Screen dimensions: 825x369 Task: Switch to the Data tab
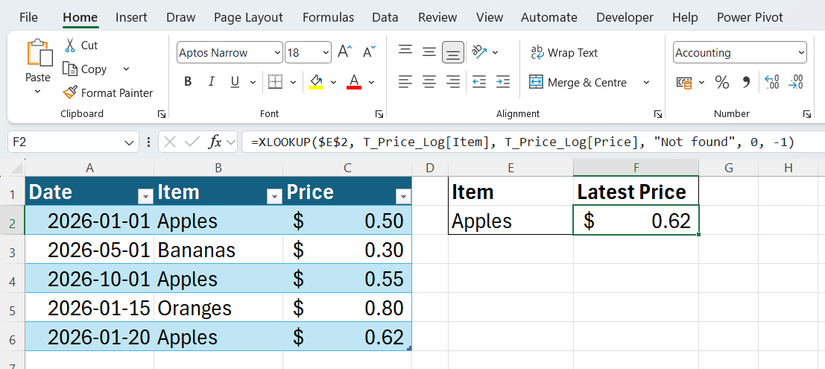click(x=385, y=17)
